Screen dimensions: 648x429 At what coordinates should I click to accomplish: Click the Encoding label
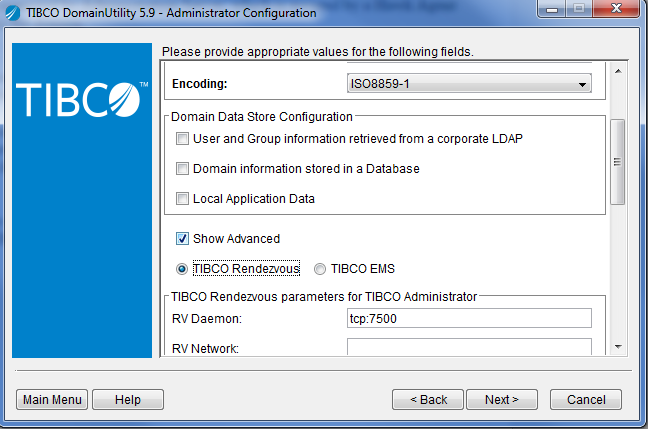pos(200,84)
